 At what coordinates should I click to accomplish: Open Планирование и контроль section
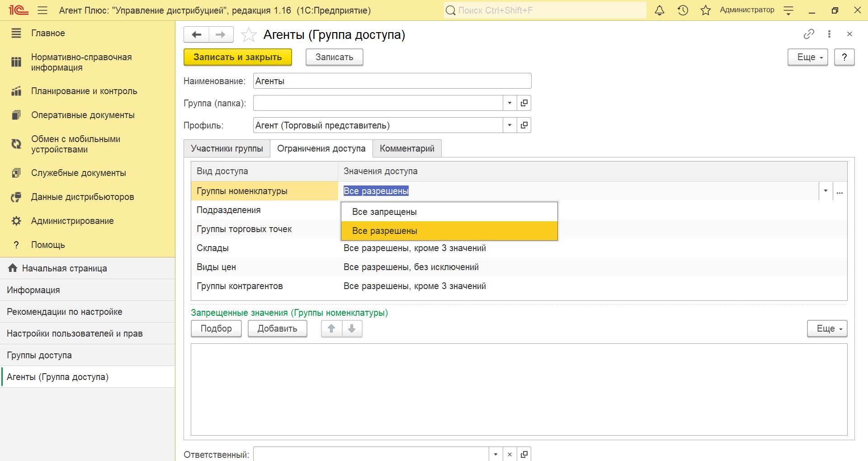tap(87, 91)
